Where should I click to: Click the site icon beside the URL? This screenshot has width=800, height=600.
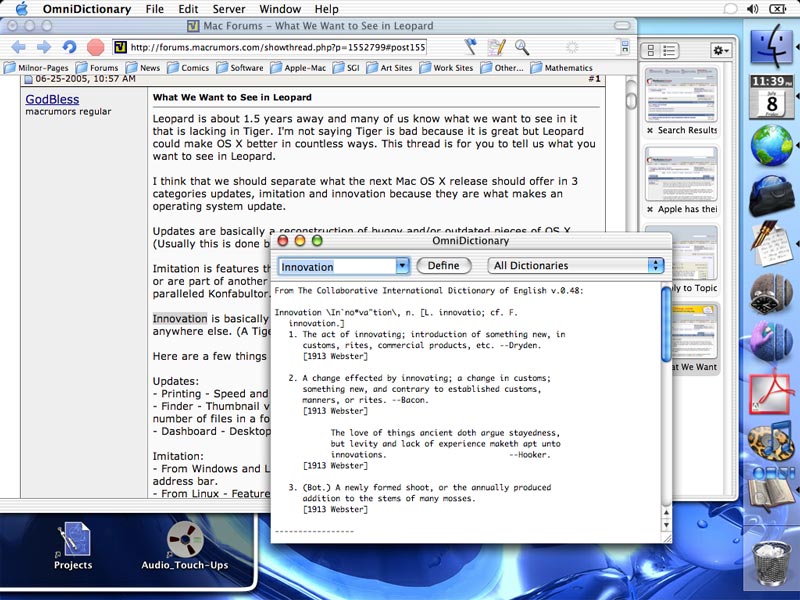pos(120,47)
